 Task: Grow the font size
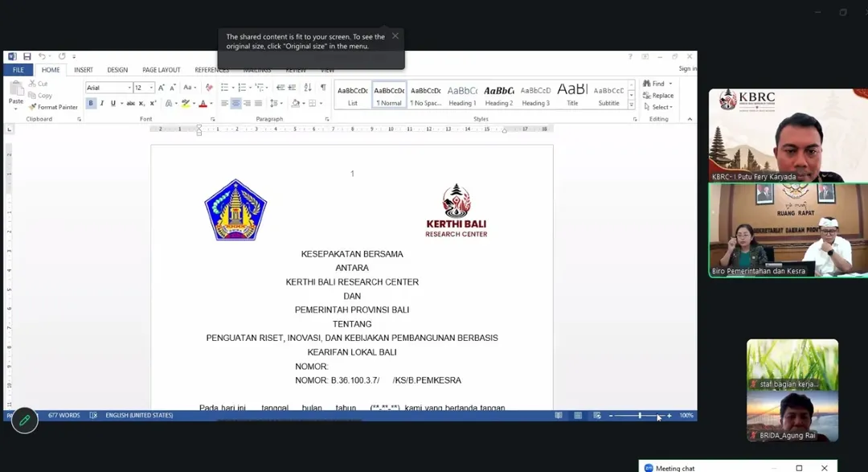[x=161, y=88]
